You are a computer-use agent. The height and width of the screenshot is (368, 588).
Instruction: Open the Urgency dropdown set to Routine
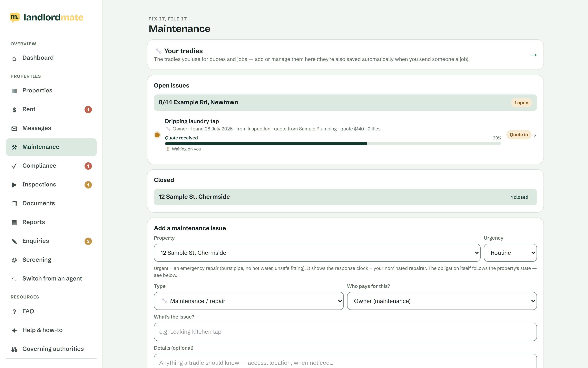pos(510,253)
